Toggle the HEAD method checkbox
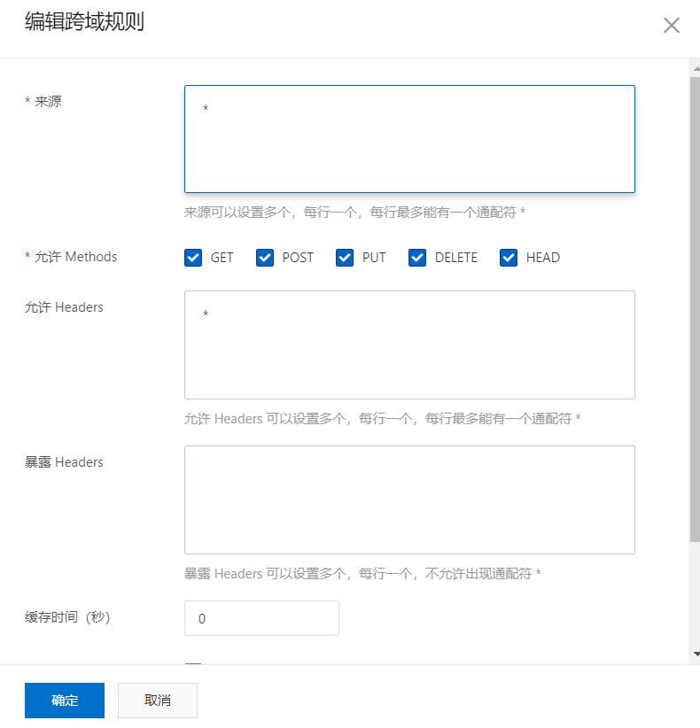 pyautogui.click(x=509, y=258)
